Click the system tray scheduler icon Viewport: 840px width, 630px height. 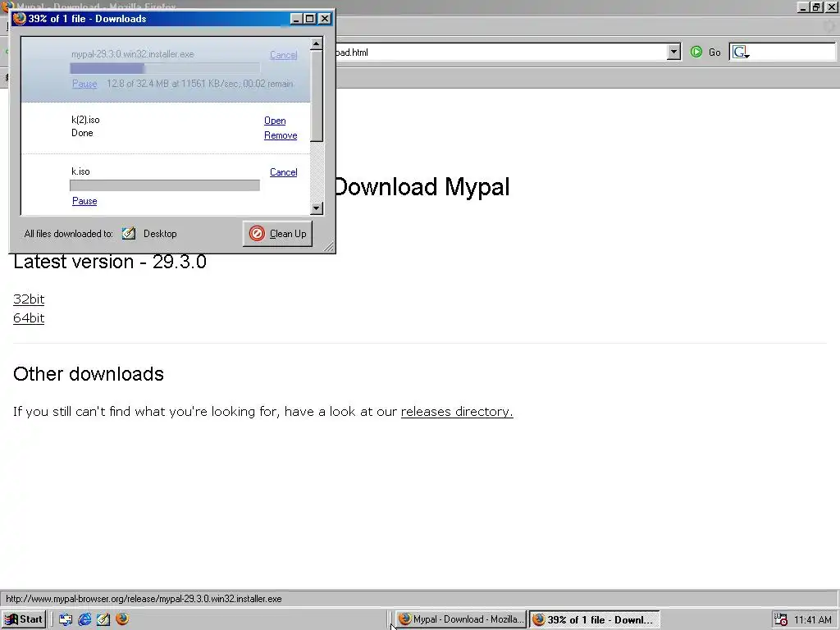781,619
